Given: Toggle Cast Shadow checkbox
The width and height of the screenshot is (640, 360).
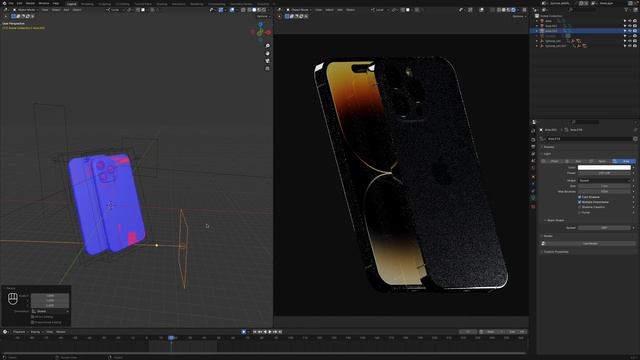Looking at the screenshot, I should (x=580, y=197).
